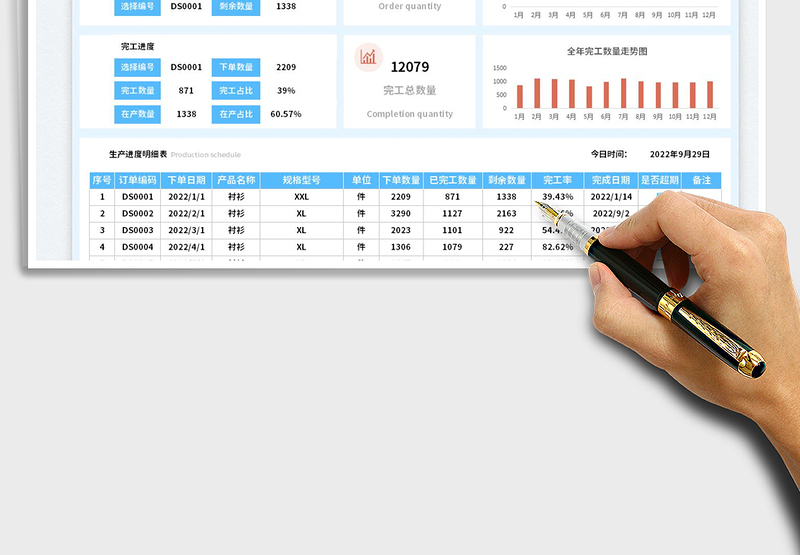The image size is (800, 555).
Task: Click the XXL size cell in row 1
Action: [x=301, y=197]
